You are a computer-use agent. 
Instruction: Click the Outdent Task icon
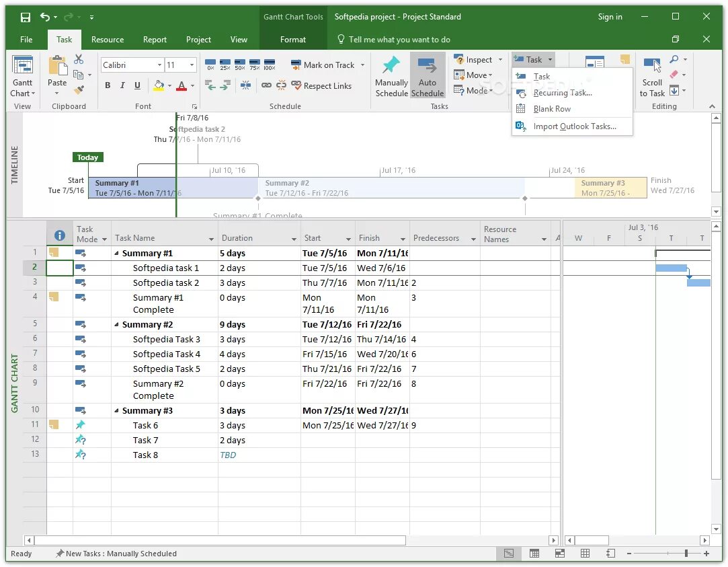pyautogui.click(x=210, y=85)
